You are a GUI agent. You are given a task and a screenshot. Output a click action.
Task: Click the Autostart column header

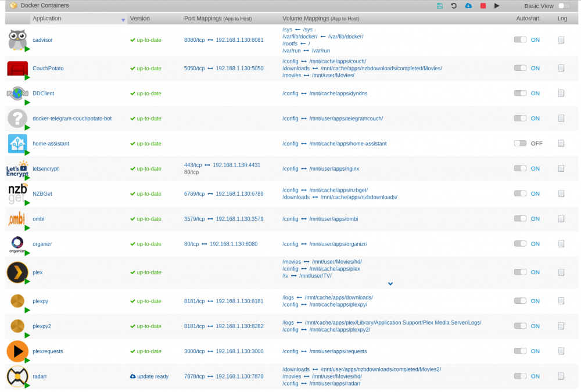tap(528, 19)
